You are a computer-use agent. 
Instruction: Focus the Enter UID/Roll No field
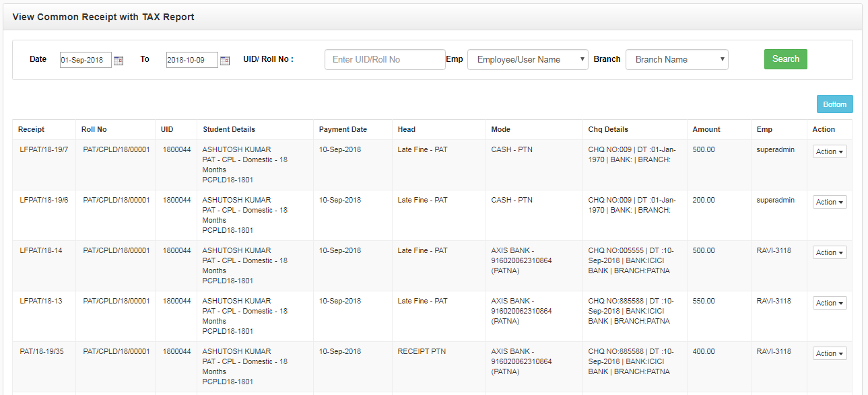click(x=385, y=59)
